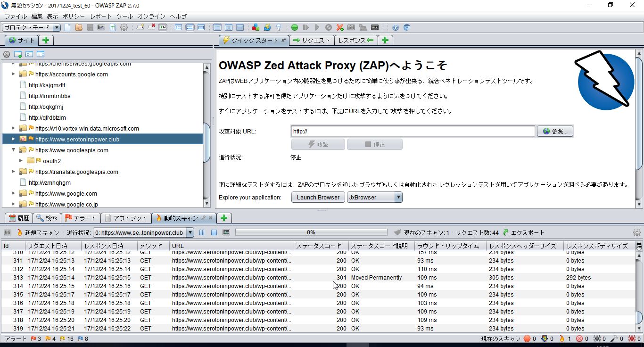Add a new tab beside Sites tab
This screenshot has height=347, width=644.
coord(46,40)
